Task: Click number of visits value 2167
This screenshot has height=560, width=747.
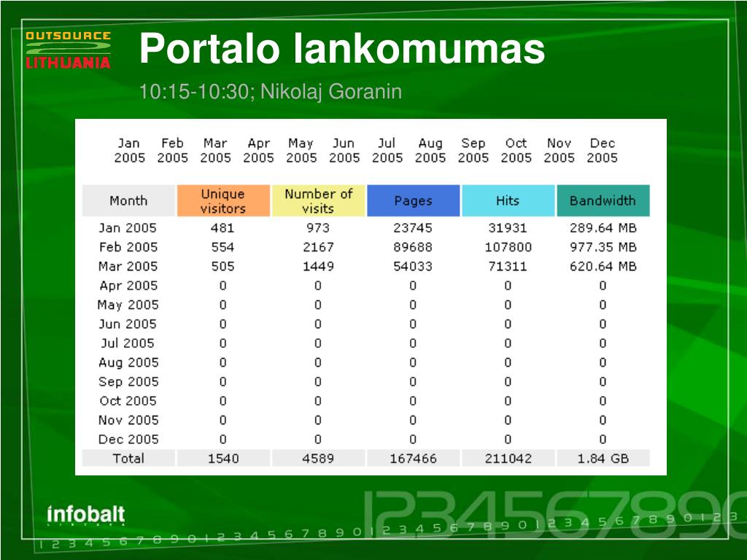Action: (x=318, y=247)
